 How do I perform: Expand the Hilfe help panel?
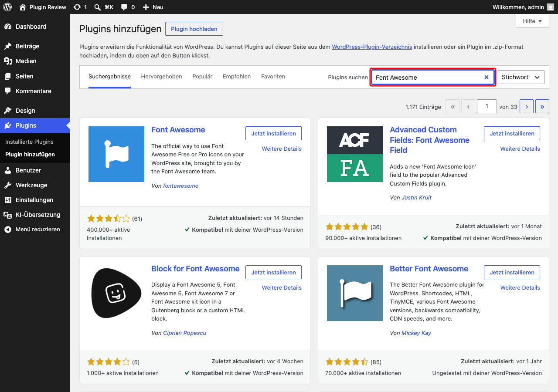532,21
